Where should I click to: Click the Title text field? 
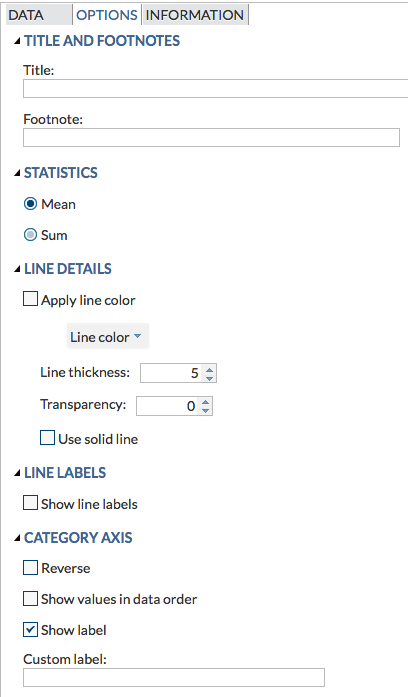point(216,88)
